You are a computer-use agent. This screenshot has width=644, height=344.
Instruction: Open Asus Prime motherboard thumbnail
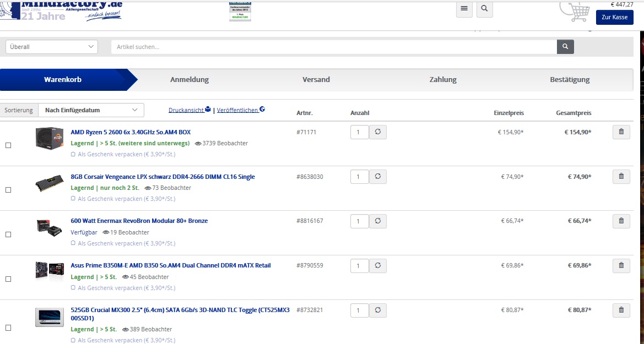point(50,271)
